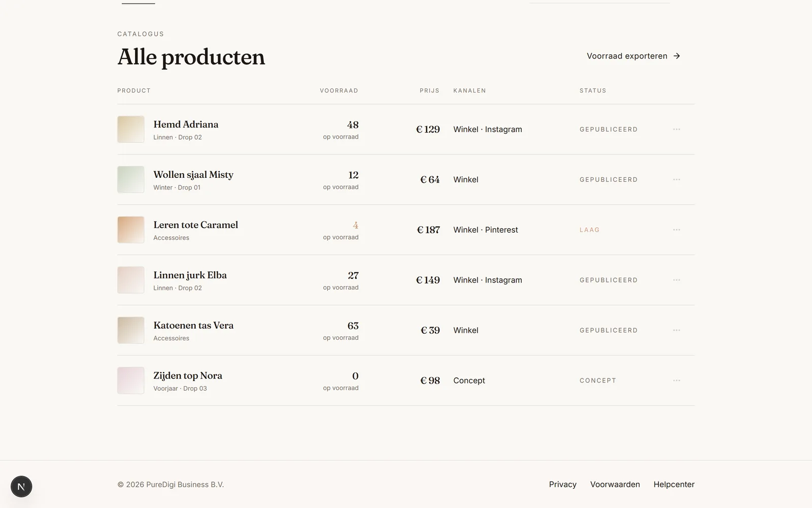Click the VOORRAAD column header
Image resolution: width=812 pixels, height=508 pixels.
point(339,90)
